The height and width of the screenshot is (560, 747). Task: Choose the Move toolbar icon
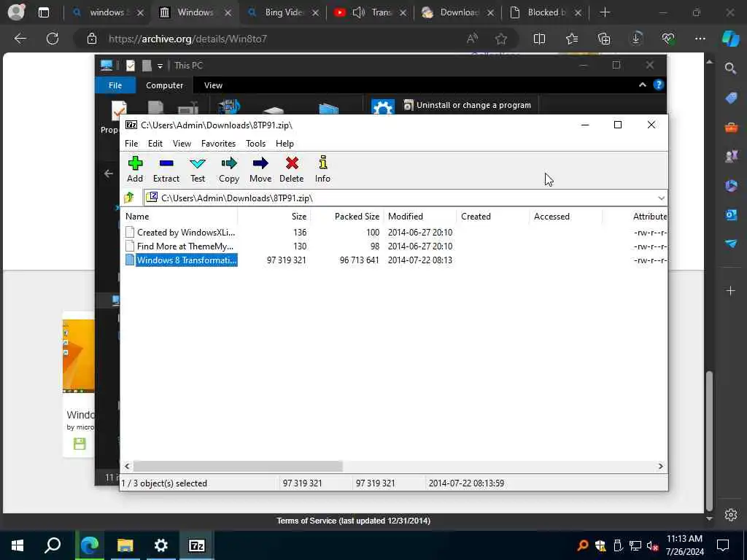tap(260, 169)
